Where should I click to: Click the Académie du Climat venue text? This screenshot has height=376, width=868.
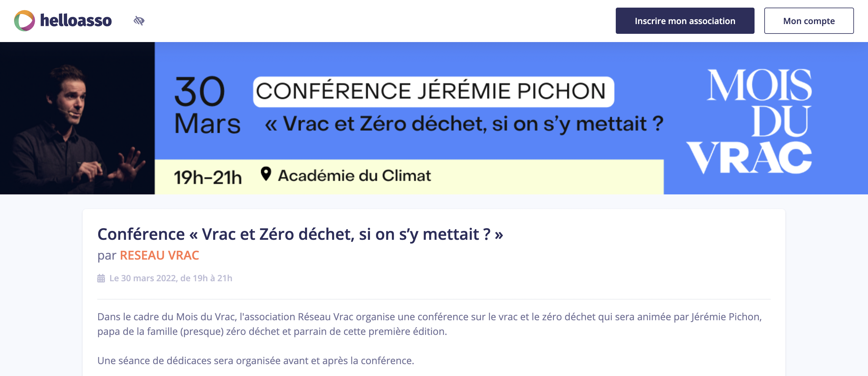pos(354,176)
